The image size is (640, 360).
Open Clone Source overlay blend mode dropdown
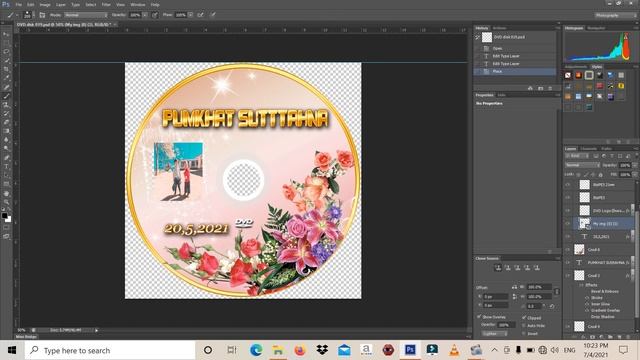(494, 333)
